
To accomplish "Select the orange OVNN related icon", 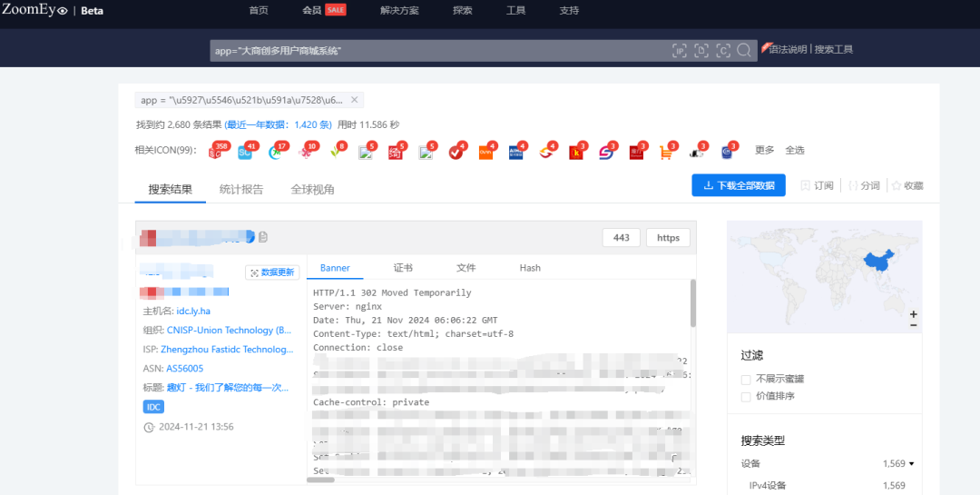I will point(485,152).
